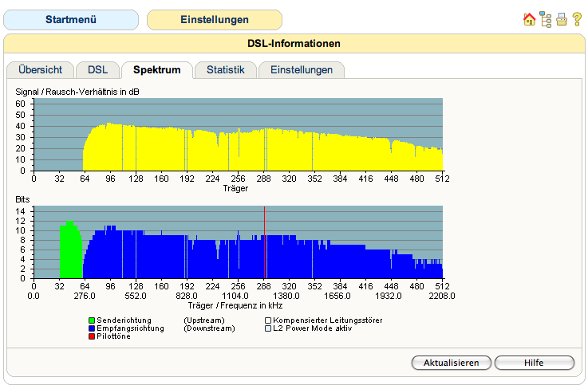Screen dimensions: 588x389
Task: Click the Hilfe button
Action: (x=534, y=363)
